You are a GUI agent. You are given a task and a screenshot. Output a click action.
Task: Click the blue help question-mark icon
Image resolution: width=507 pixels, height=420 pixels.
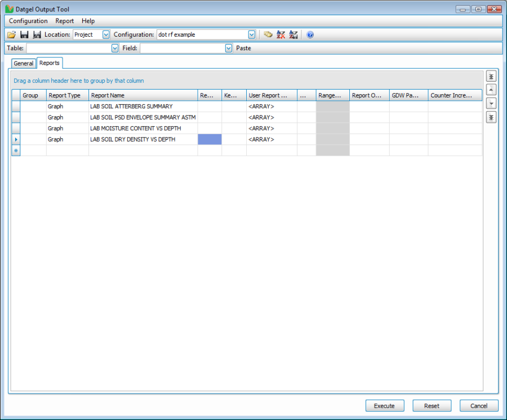(x=310, y=35)
